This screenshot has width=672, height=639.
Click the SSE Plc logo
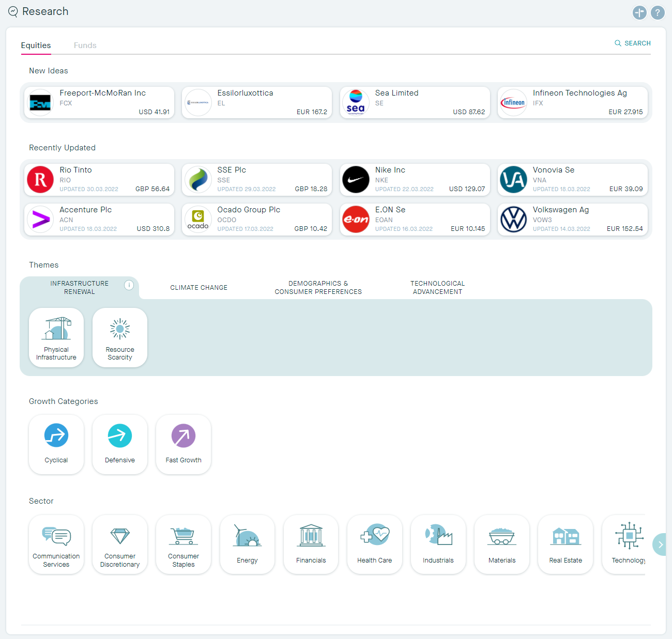click(x=198, y=180)
